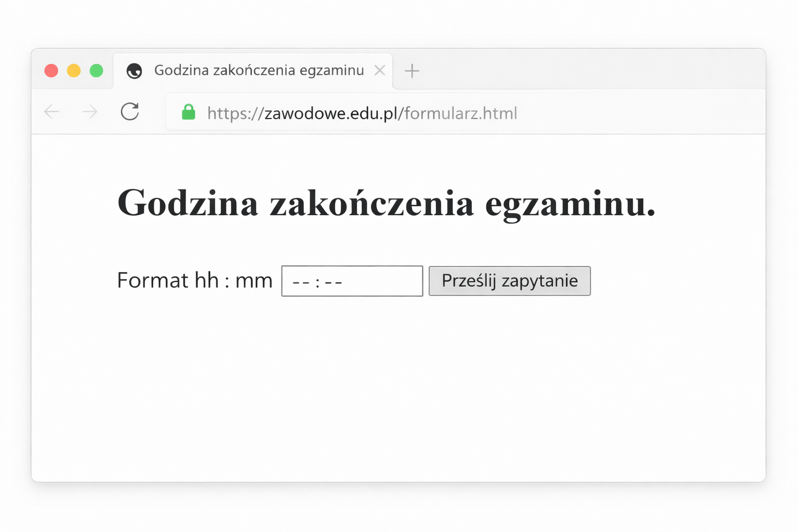Image resolution: width=798 pixels, height=532 pixels.
Task: Click the green padlock security icon
Action: 188,112
